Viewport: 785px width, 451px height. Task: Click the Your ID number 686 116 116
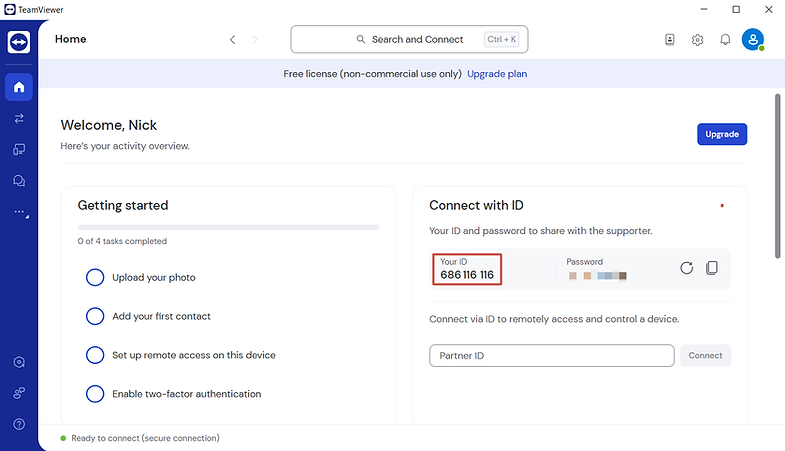point(467,275)
